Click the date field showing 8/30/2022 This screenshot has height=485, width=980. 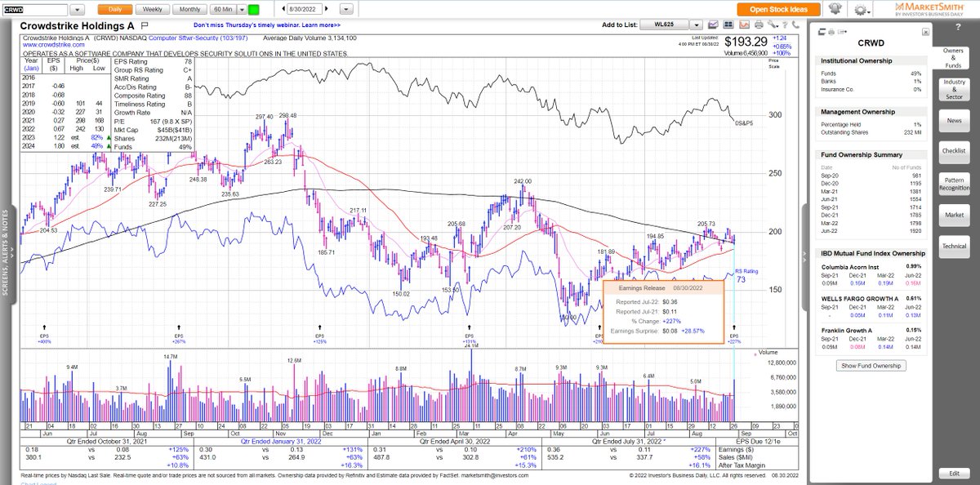tap(306, 9)
